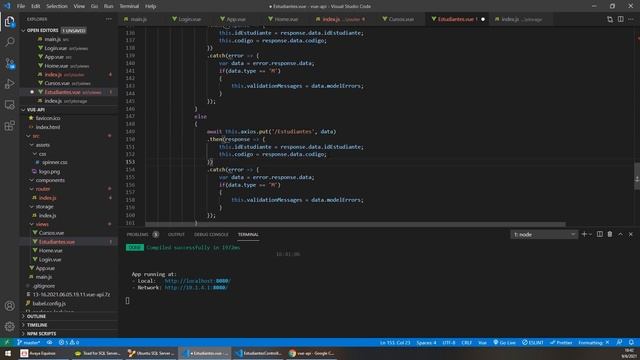The height and width of the screenshot is (360, 640).
Task: Open the Remote Explorer view
Action: point(9,104)
